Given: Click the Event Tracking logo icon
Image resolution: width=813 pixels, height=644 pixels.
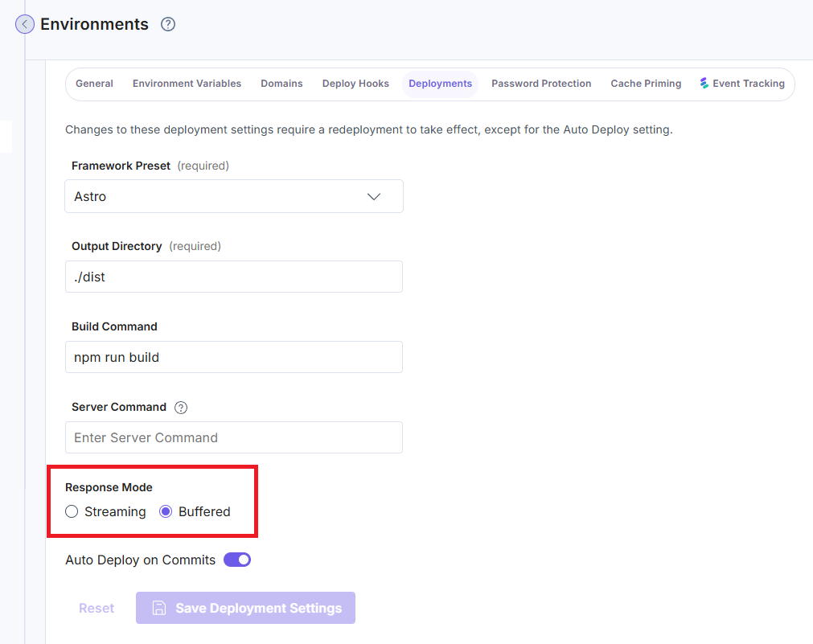Looking at the screenshot, I should 704,84.
